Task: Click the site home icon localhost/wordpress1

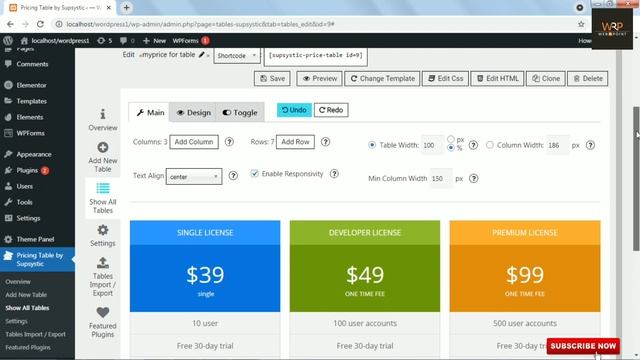Action: tap(55, 40)
